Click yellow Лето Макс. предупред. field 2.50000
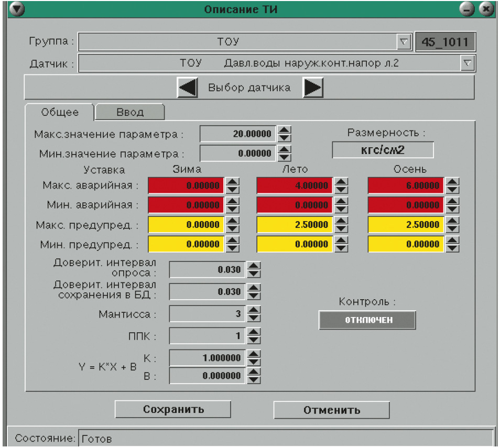Image resolution: width=500 pixels, height=448 pixels. click(x=295, y=224)
